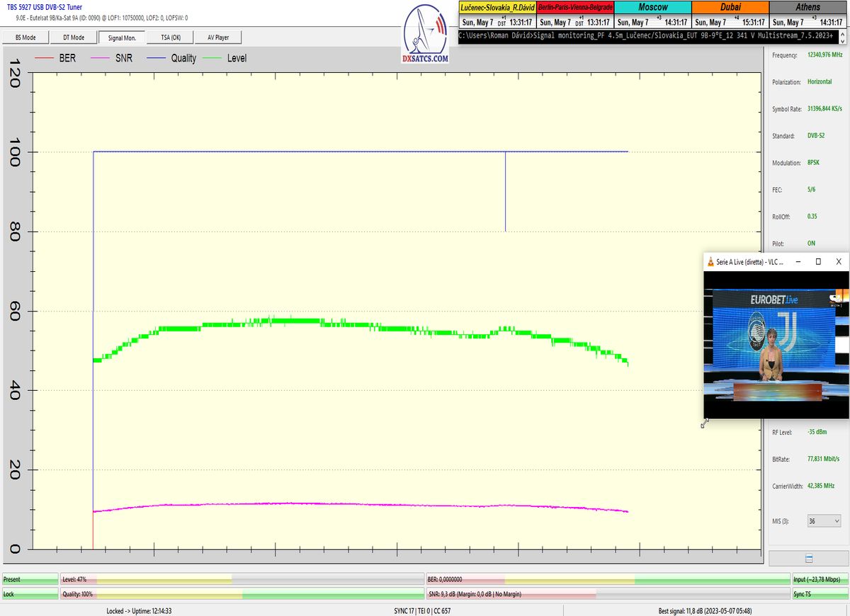This screenshot has height=616, width=850.
Task: Click the Level 47% signal bar
Action: [241, 579]
